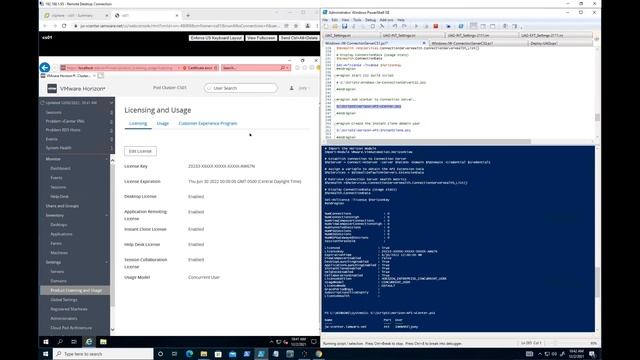Viewport: 640px width, 360px height.
Task: Collapse the Settings section in Horizon sidebar
Action: 107,262
